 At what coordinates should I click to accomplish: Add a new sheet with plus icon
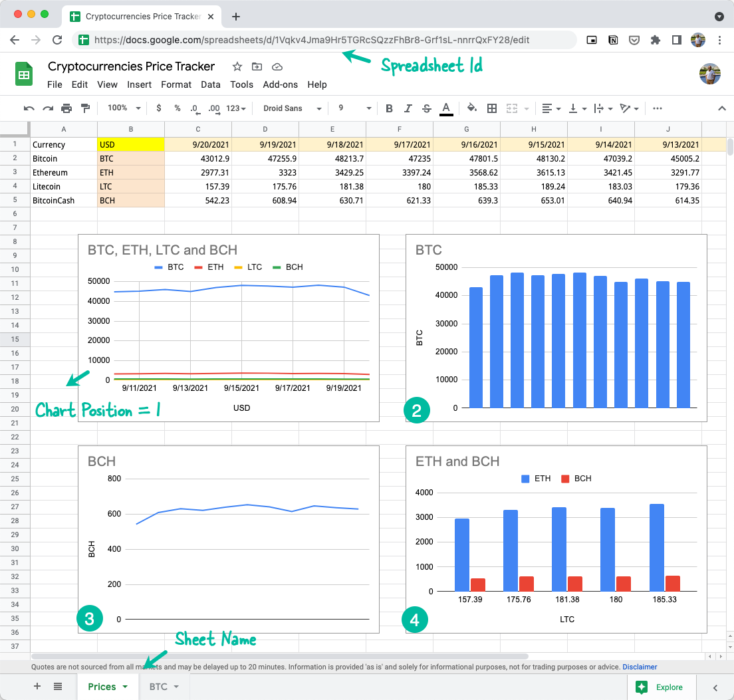[37, 686]
